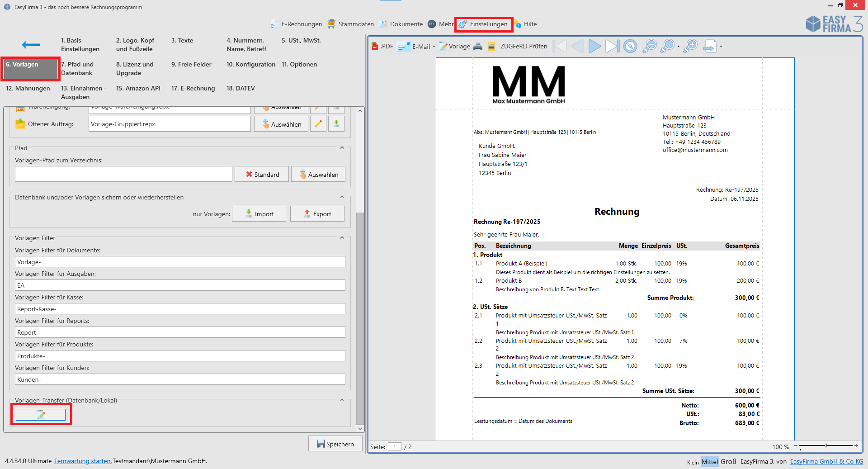Switch interface size to Klein
This screenshot has width=868, height=469.
pyautogui.click(x=693, y=462)
